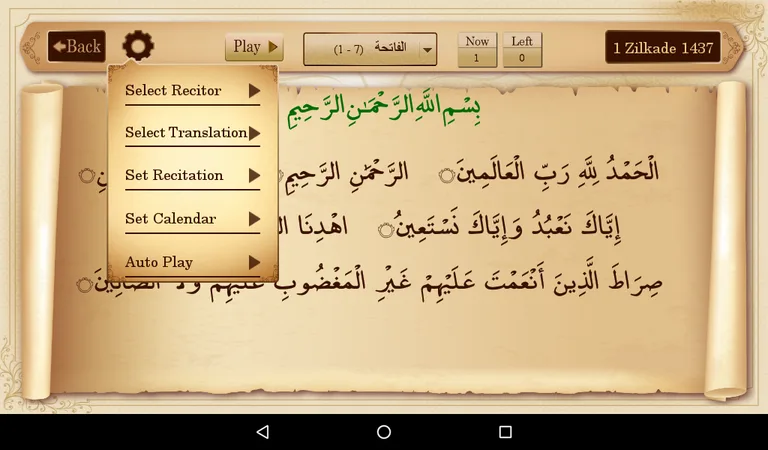This screenshot has height=450, width=768.
Task: Expand arrow next to Auto Play
Action: (x=254, y=262)
